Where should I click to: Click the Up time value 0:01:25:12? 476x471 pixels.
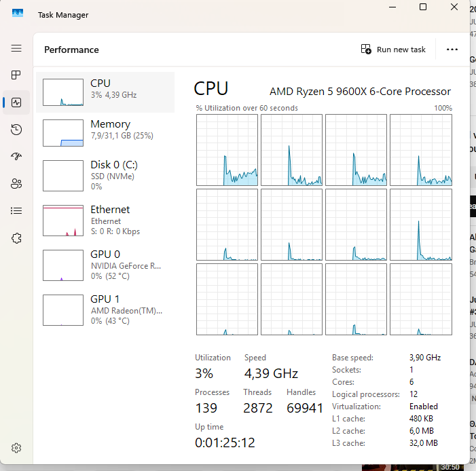tap(225, 442)
